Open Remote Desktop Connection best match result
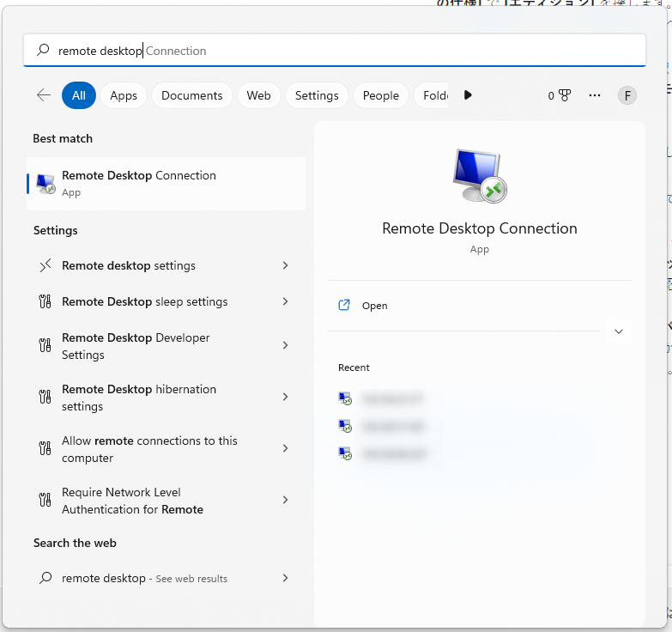Screen dimensions: 672x632 [x=166, y=184]
